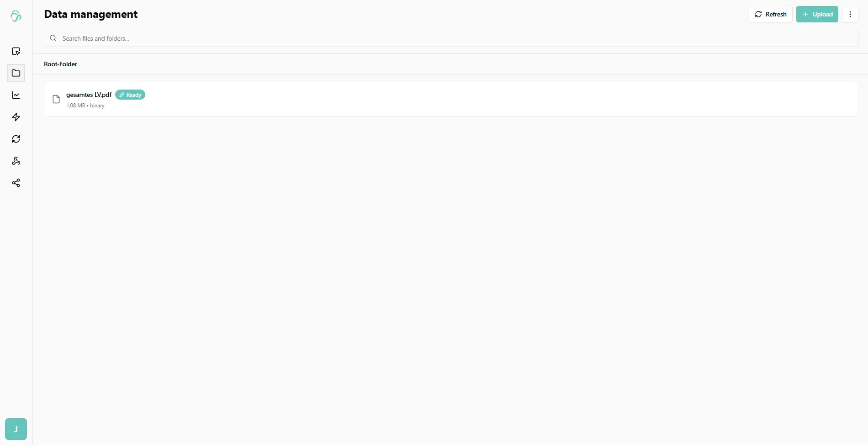Focus the Search files and folders field
The height and width of the screenshot is (446, 868).
[x=451, y=38]
